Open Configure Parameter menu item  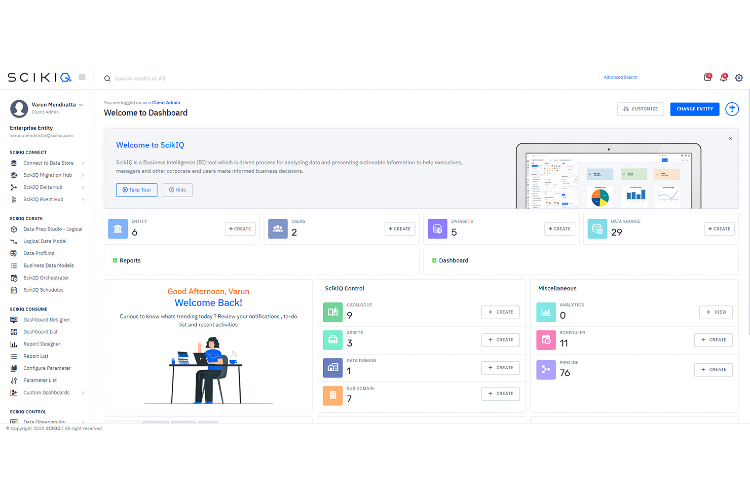pos(47,368)
